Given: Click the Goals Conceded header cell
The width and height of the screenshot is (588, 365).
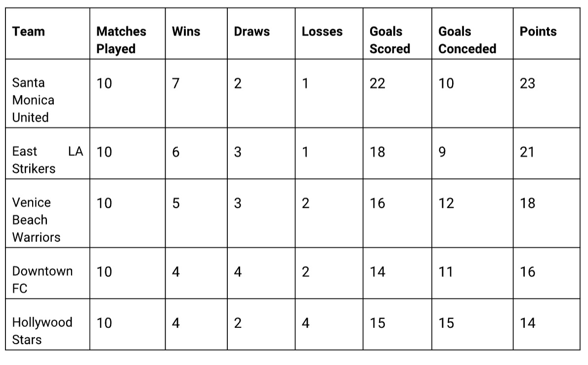Looking at the screenshot, I should pos(467,40).
